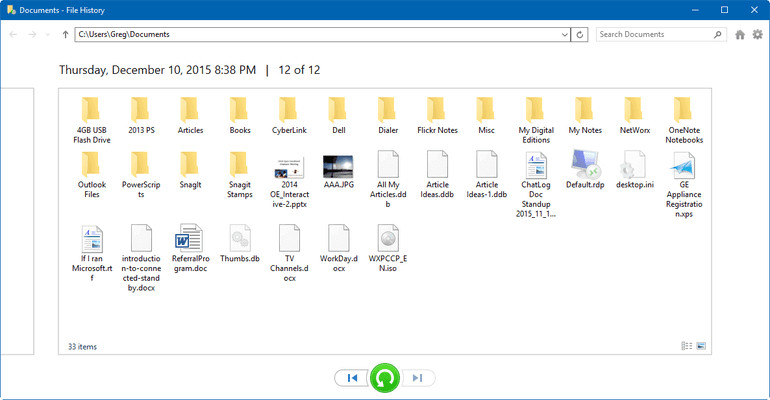Expand the address bar history dropdown
Image resolution: width=770 pixels, height=400 pixels.
pos(564,34)
